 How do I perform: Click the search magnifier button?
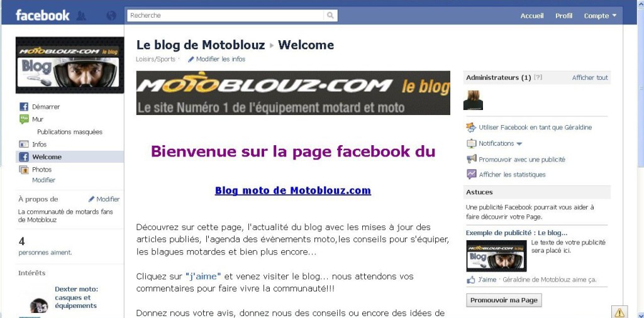tap(330, 16)
